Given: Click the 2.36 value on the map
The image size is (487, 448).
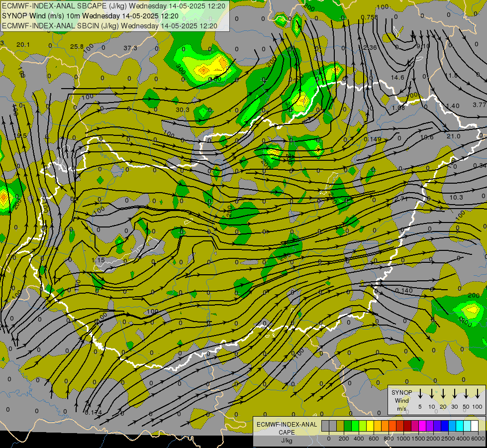Looking at the screenshot, I should pos(370,48).
